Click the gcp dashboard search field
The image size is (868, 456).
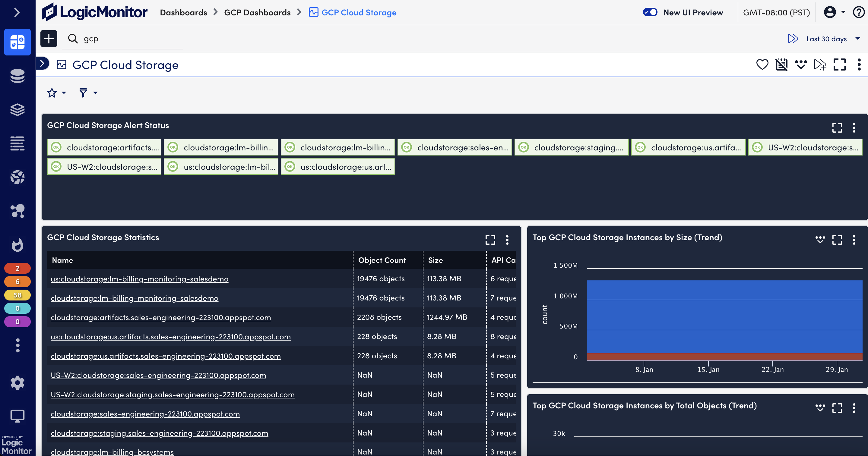(x=128, y=39)
